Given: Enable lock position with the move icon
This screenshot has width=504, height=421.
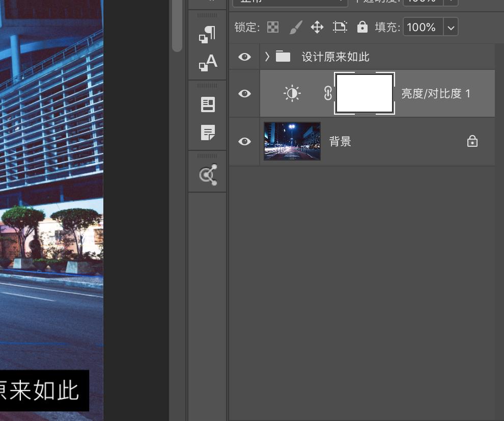Looking at the screenshot, I should tap(317, 27).
